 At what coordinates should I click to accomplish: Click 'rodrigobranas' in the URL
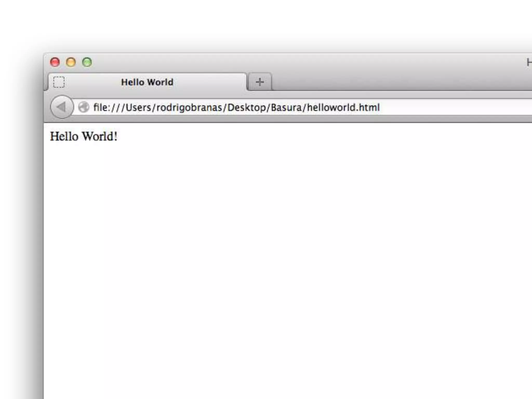(189, 107)
